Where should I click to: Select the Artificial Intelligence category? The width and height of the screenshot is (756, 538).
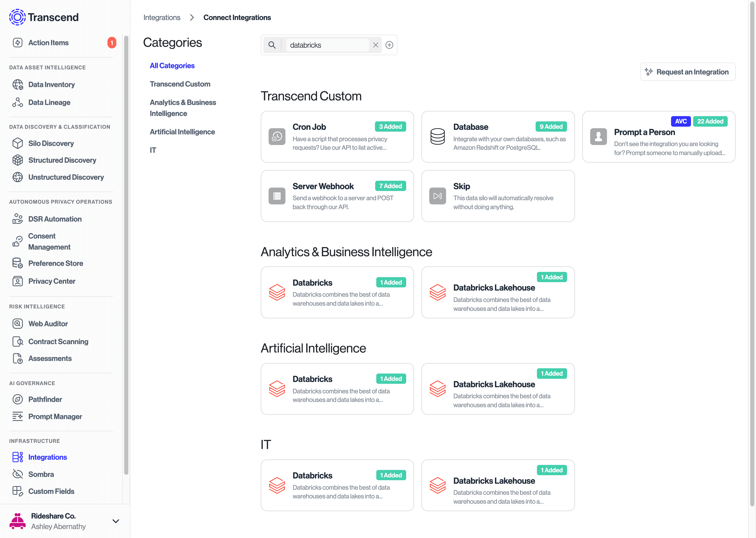point(182,132)
